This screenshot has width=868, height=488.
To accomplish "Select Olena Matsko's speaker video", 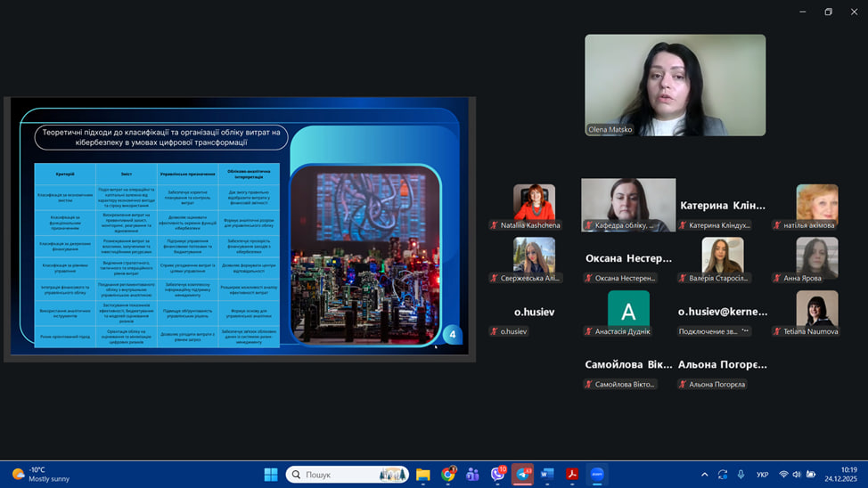I will (x=675, y=85).
